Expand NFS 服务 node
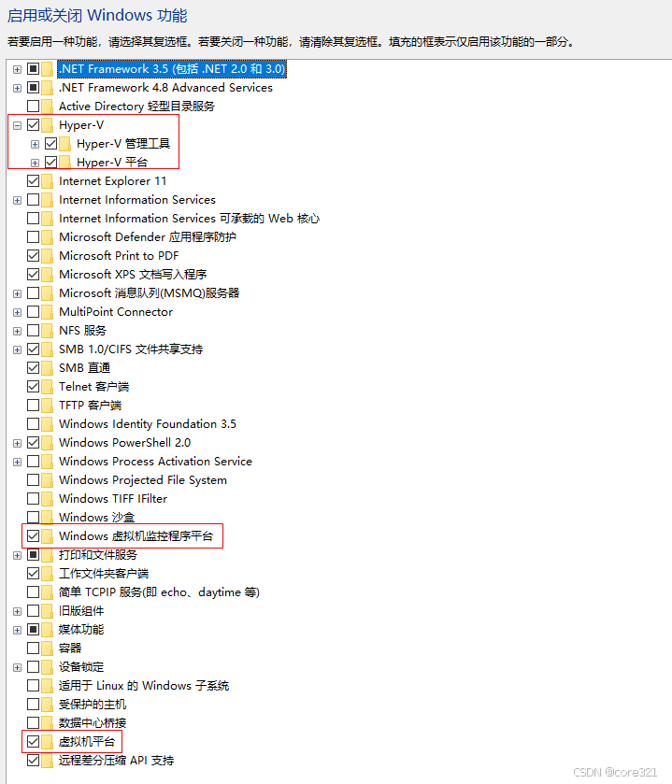Image resolution: width=672 pixels, height=784 pixels. [17, 331]
